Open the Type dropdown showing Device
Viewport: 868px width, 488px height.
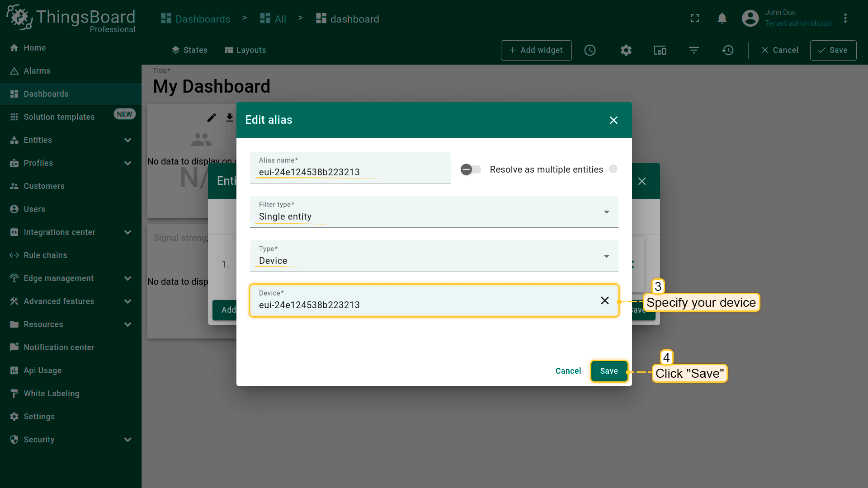[434, 256]
